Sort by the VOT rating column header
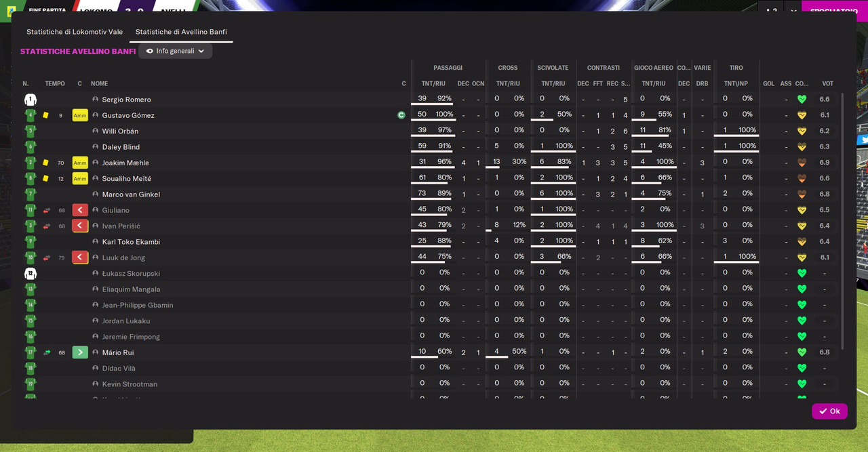This screenshot has width=868, height=452. 828,84
